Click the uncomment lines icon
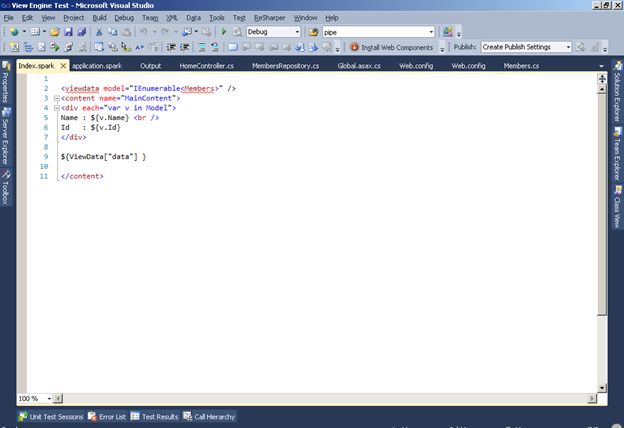 click(215, 47)
